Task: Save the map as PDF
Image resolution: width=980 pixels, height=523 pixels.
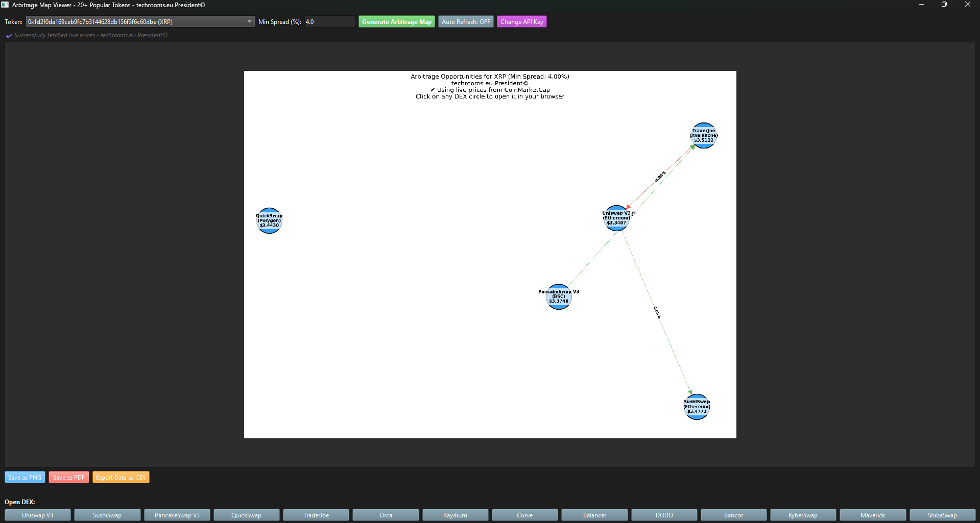Action: tap(69, 478)
